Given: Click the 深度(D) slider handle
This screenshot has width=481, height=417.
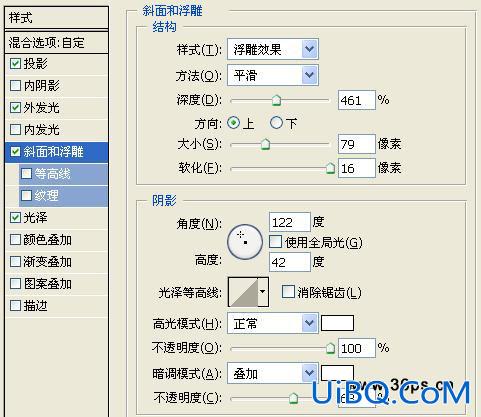Looking at the screenshot, I should (276, 100).
